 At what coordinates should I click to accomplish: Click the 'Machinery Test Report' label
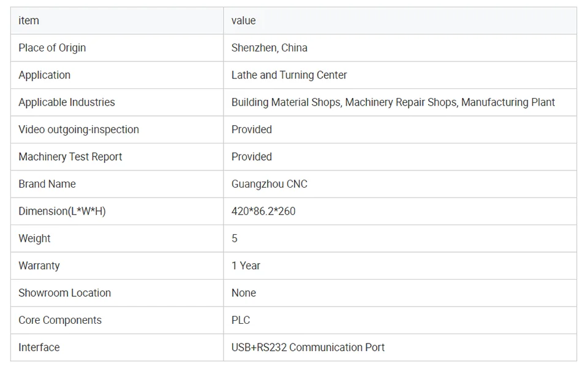(70, 156)
